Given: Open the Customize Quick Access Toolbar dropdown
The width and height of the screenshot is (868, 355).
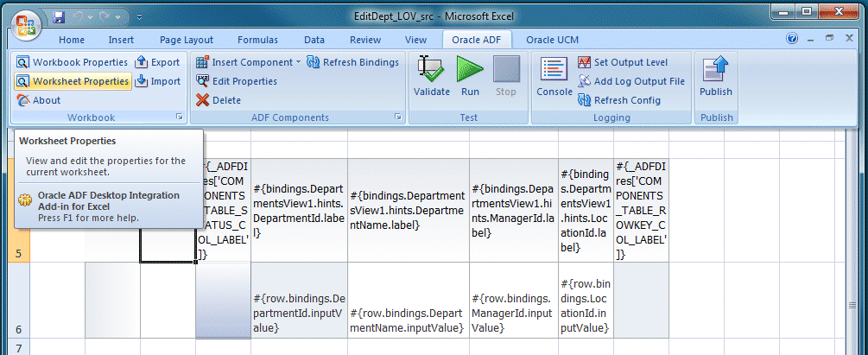Looking at the screenshot, I should [x=139, y=17].
